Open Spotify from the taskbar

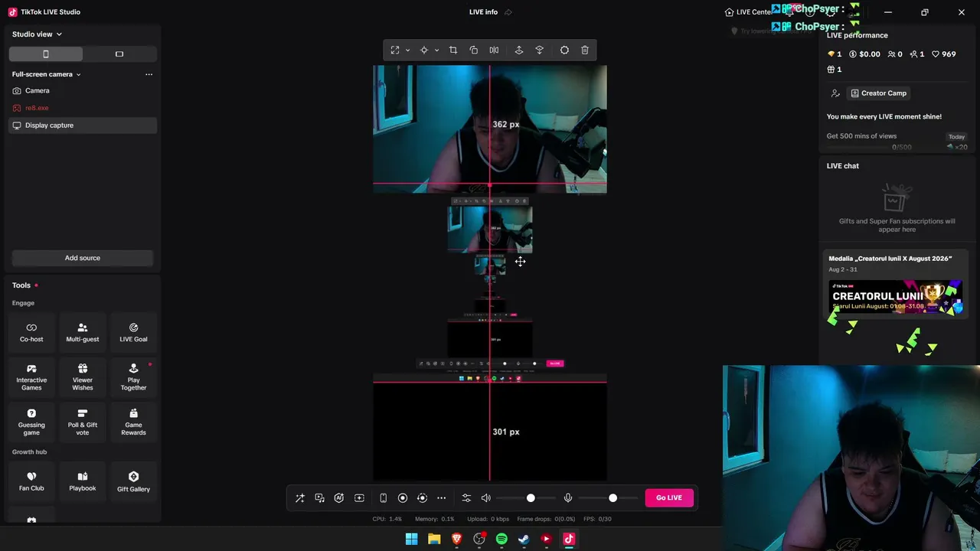pyautogui.click(x=501, y=540)
